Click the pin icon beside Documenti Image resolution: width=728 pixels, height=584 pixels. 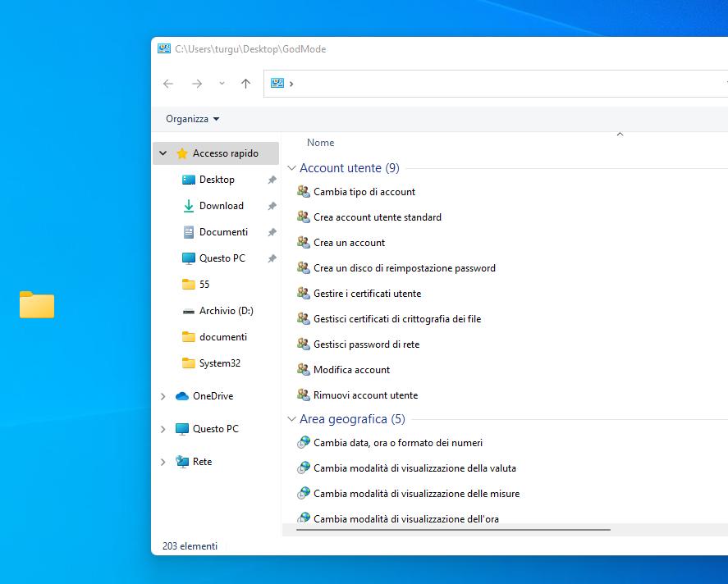272,232
